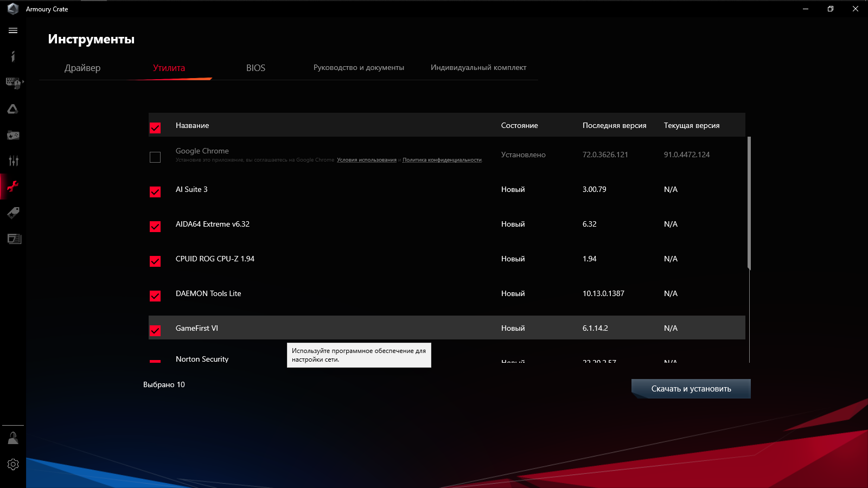Open the news panel icon in sidebar

click(x=14, y=239)
